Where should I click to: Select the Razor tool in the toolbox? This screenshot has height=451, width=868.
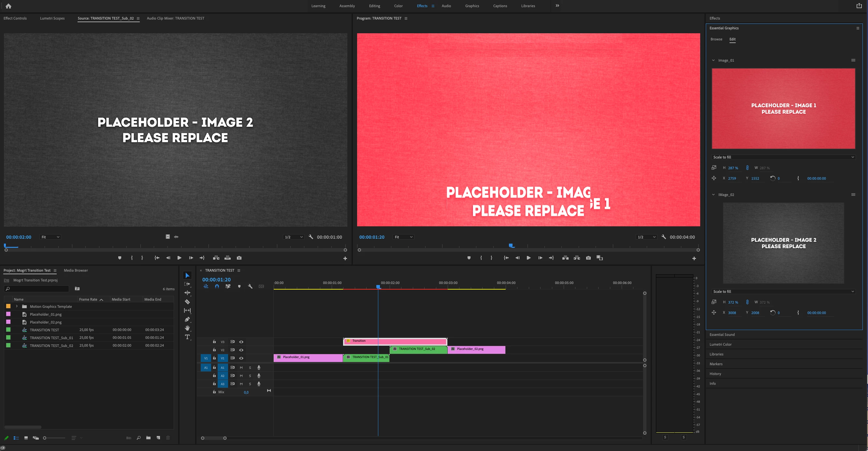187,302
